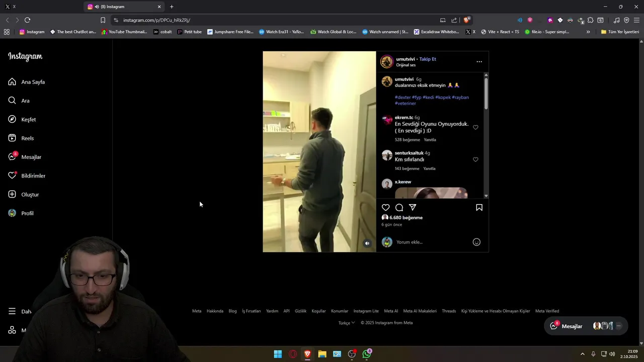Open browser hamburger menu

(x=636, y=20)
